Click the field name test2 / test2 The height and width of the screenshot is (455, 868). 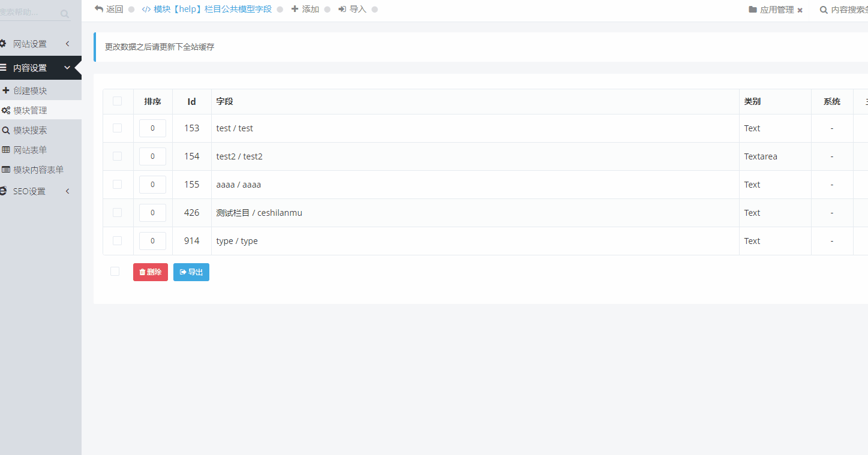click(239, 156)
